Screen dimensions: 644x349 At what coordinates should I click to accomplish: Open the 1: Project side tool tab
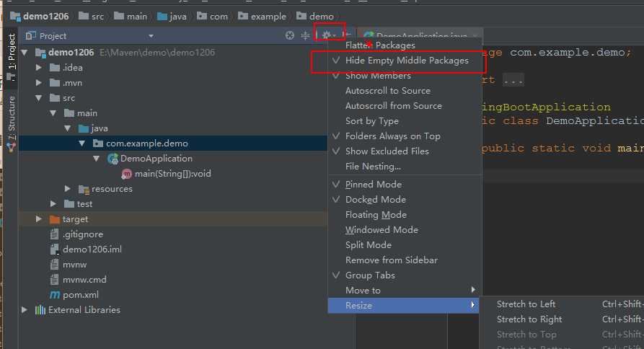tap(11, 57)
